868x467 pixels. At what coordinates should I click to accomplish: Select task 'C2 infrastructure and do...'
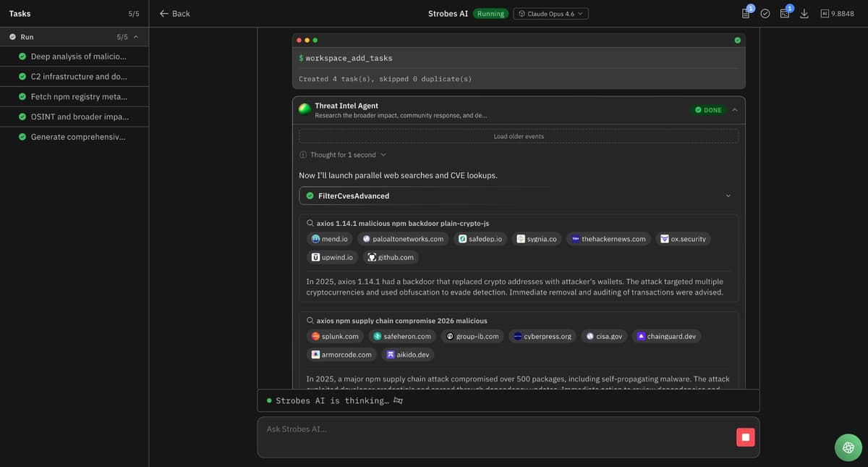(x=74, y=77)
